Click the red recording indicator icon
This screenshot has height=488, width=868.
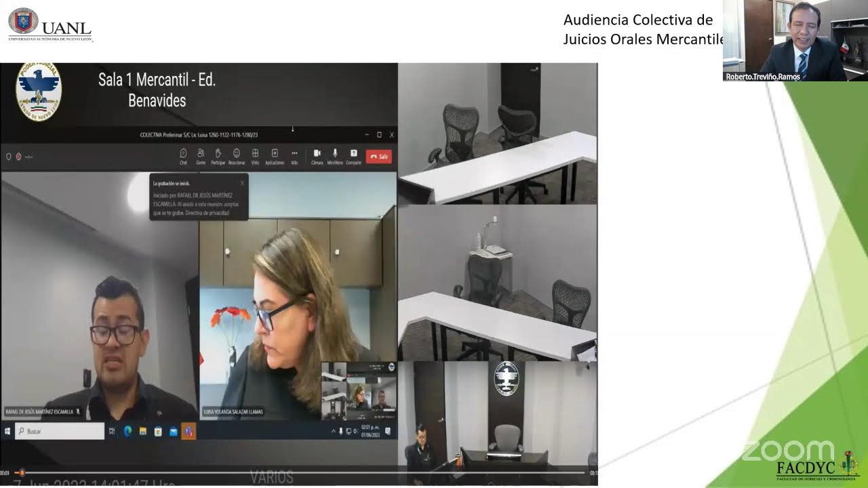coord(18,157)
